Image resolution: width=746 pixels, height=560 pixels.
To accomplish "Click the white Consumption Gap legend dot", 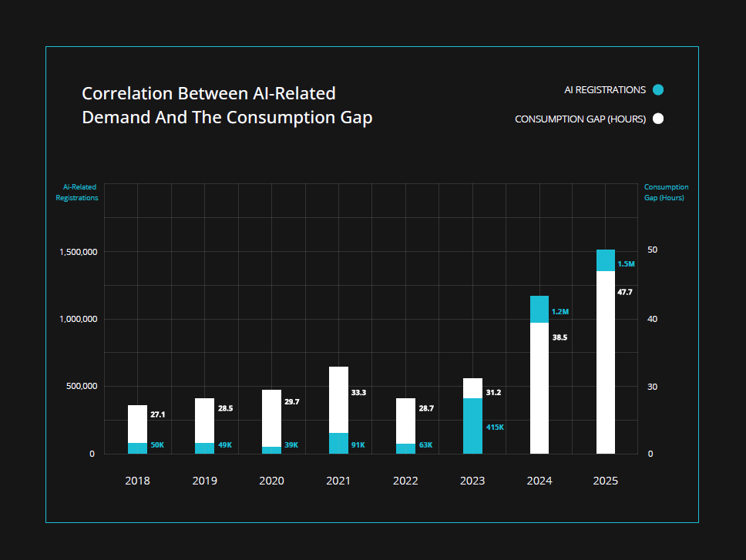I will [x=657, y=119].
